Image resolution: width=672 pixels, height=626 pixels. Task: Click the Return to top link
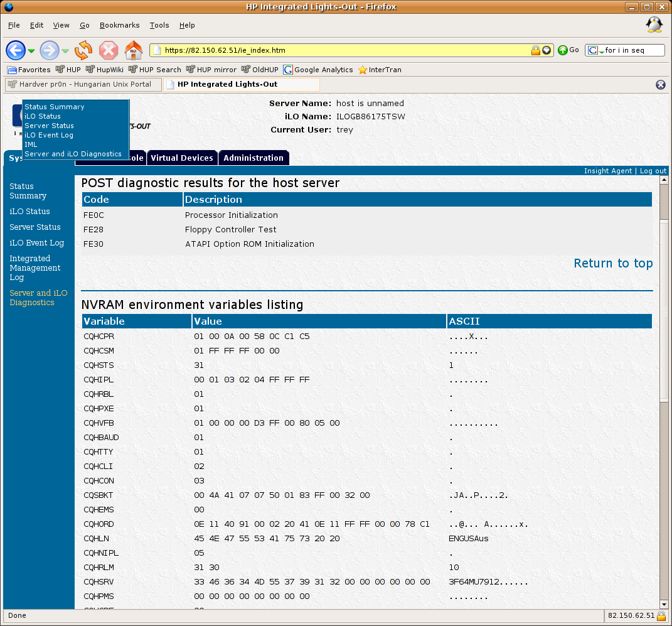[x=613, y=263]
